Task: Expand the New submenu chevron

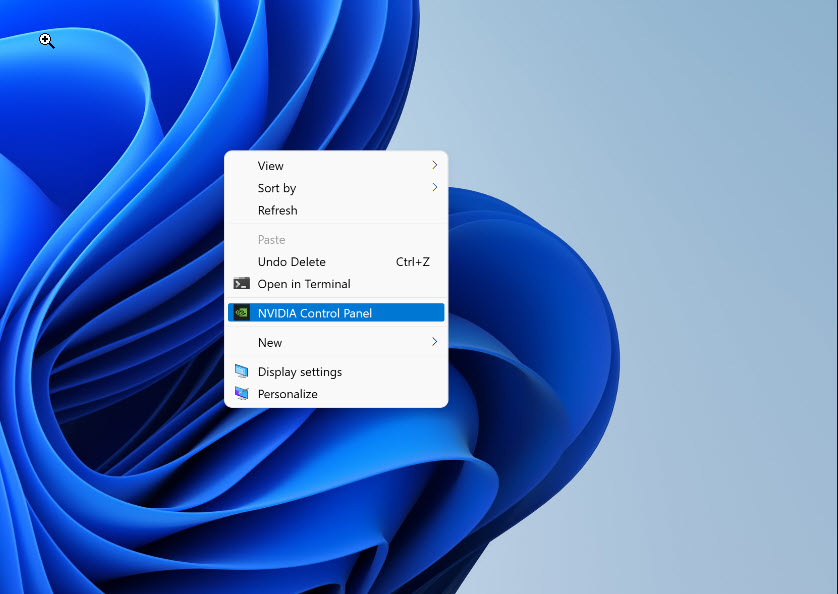Action: [x=434, y=342]
